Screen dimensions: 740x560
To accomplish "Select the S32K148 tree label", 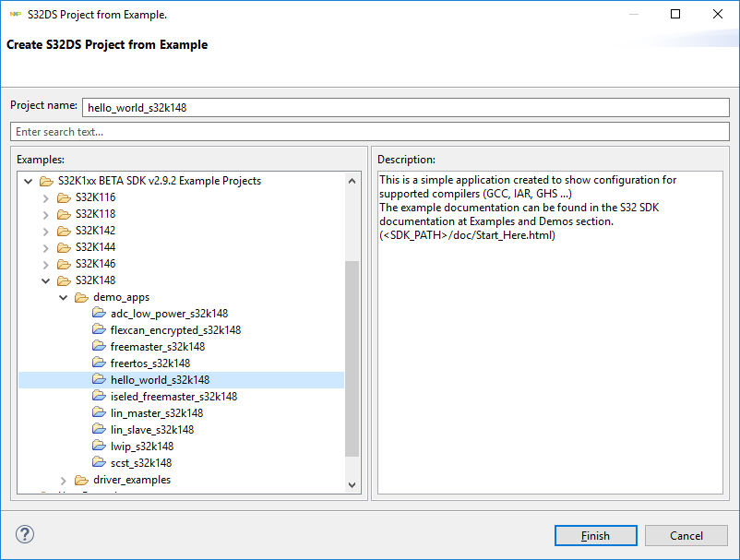I will pos(95,280).
